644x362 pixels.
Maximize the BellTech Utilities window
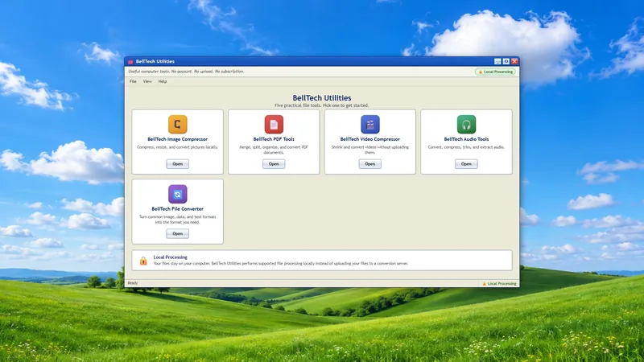coord(506,62)
